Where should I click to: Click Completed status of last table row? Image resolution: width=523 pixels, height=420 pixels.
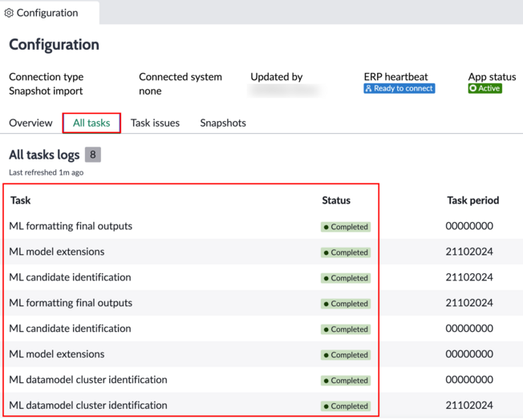[346, 406]
